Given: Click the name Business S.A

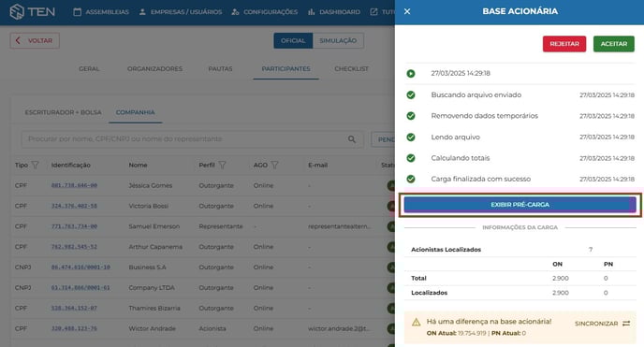Looking at the screenshot, I should click(x=148, y=267).
